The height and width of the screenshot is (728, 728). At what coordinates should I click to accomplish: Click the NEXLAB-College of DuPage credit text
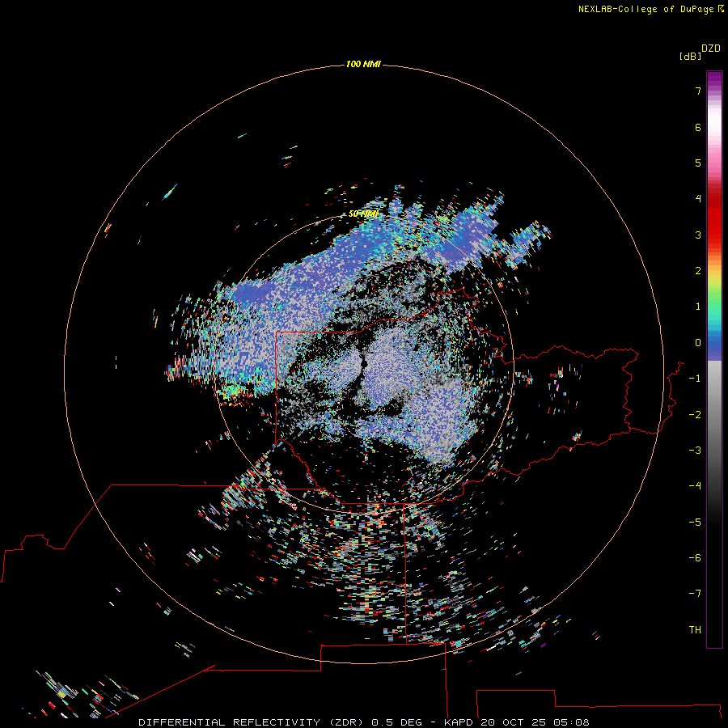coord(646,9)
